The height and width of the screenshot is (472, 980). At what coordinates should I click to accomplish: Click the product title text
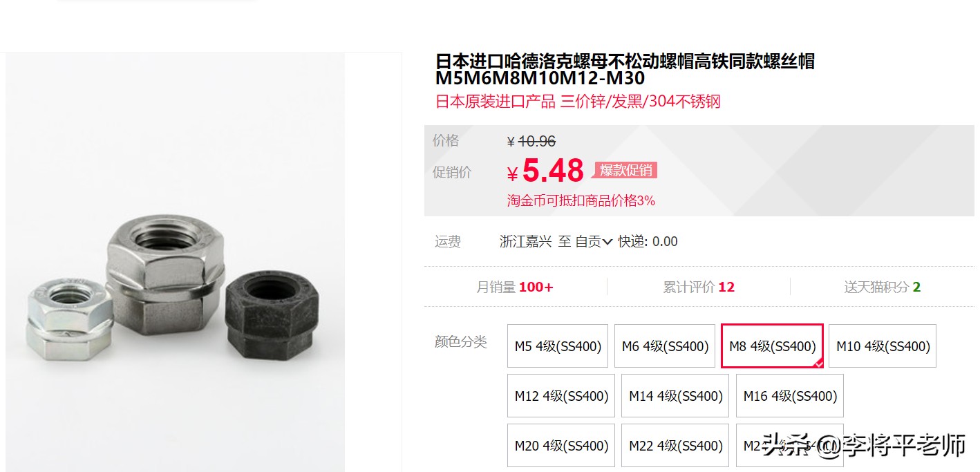tap(625, 69)
